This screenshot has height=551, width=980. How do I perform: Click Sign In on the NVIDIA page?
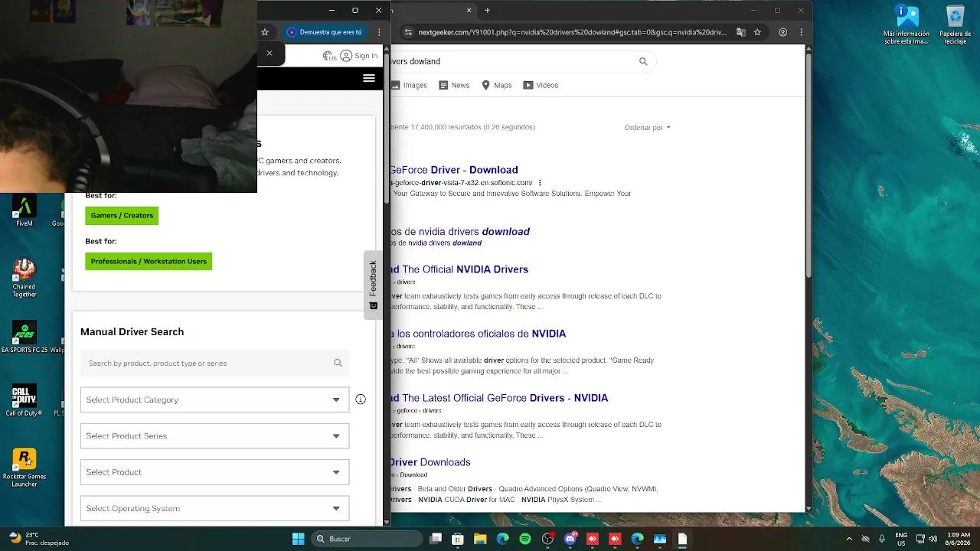click(x=359, y=56)
